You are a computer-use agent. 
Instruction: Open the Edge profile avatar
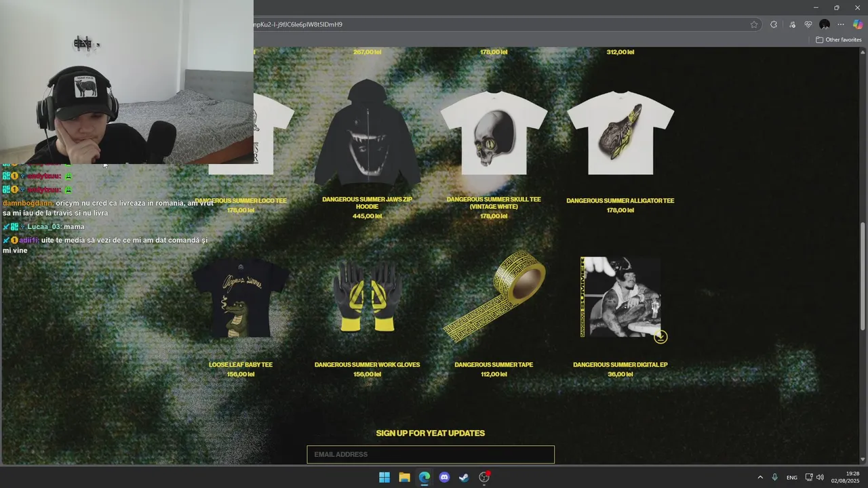tap(825, 24)
